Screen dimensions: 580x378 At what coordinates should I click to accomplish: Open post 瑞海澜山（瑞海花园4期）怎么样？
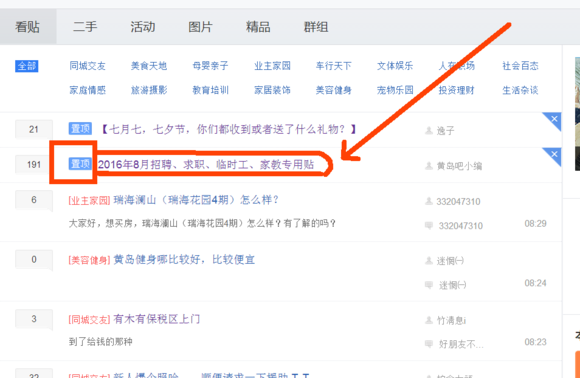pos(196,200)
